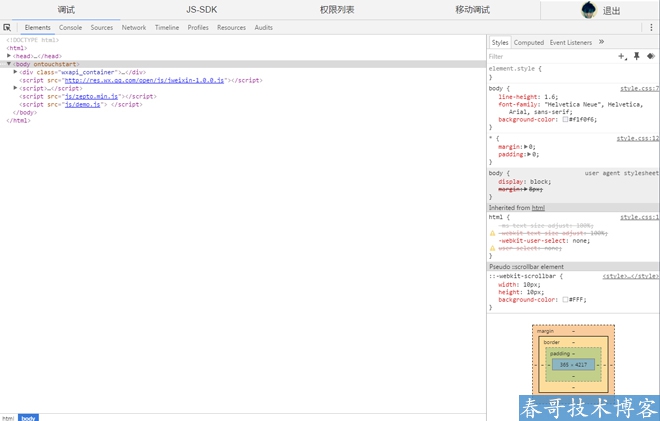Open 移动调试 tab
The image size is (660, 421).
pyautogui.click(x=472, y=10)
